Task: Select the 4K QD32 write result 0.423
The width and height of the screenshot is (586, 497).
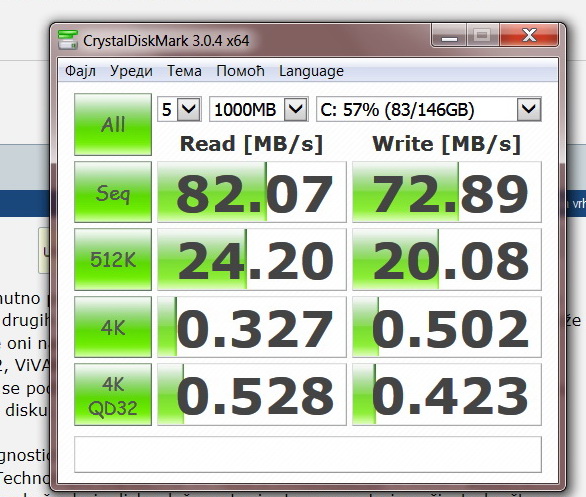Action: click(x=447, y=395)
